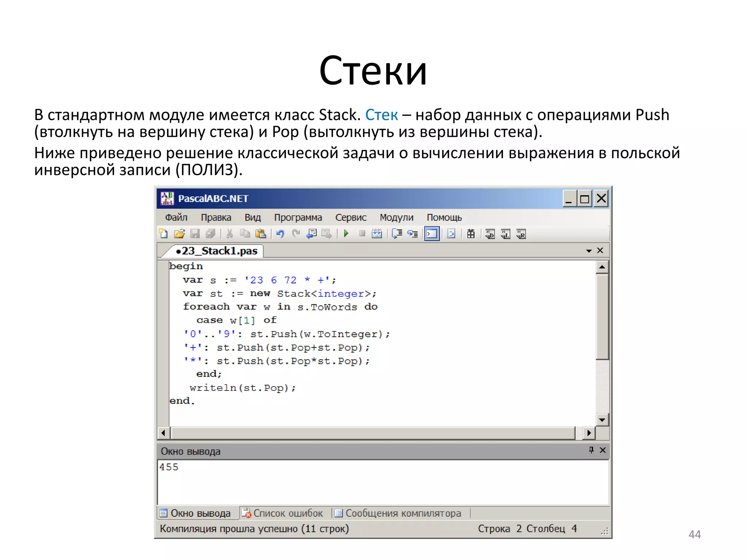Open the Сервис menu
747x560 pixels.
pyautogui.click(x=351, y=218)
